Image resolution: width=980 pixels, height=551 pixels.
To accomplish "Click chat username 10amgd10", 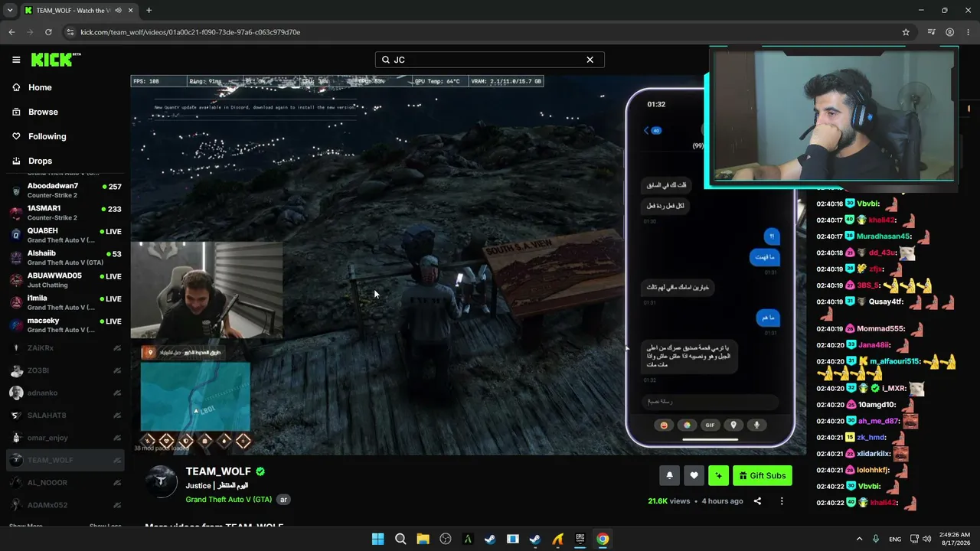I will 877,405.
